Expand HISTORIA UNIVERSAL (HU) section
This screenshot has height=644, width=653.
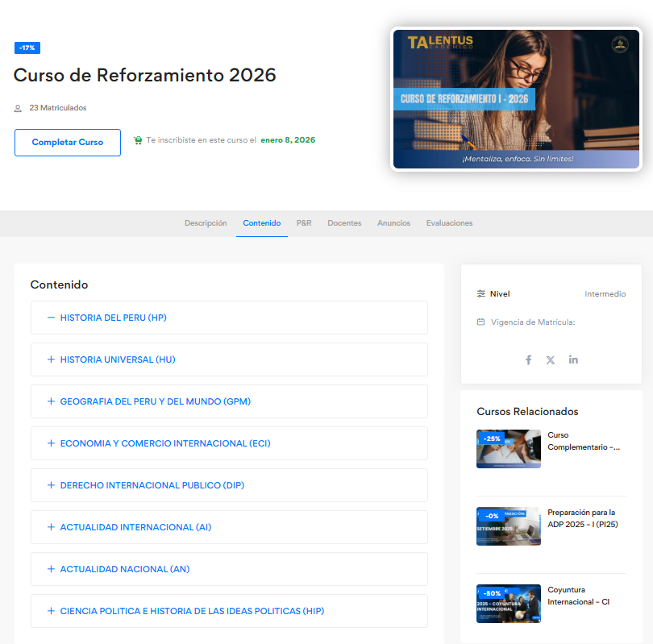[52, 359]
